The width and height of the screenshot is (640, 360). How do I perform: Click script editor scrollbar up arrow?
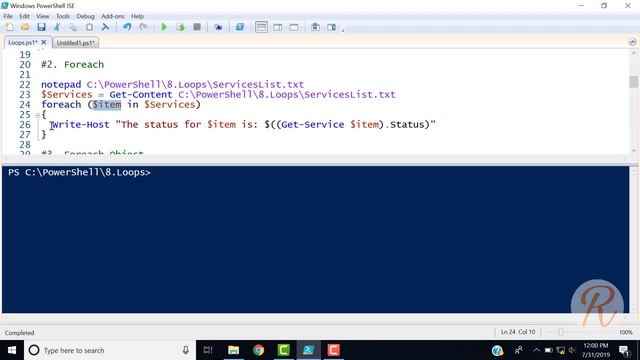tap(633, 53)
